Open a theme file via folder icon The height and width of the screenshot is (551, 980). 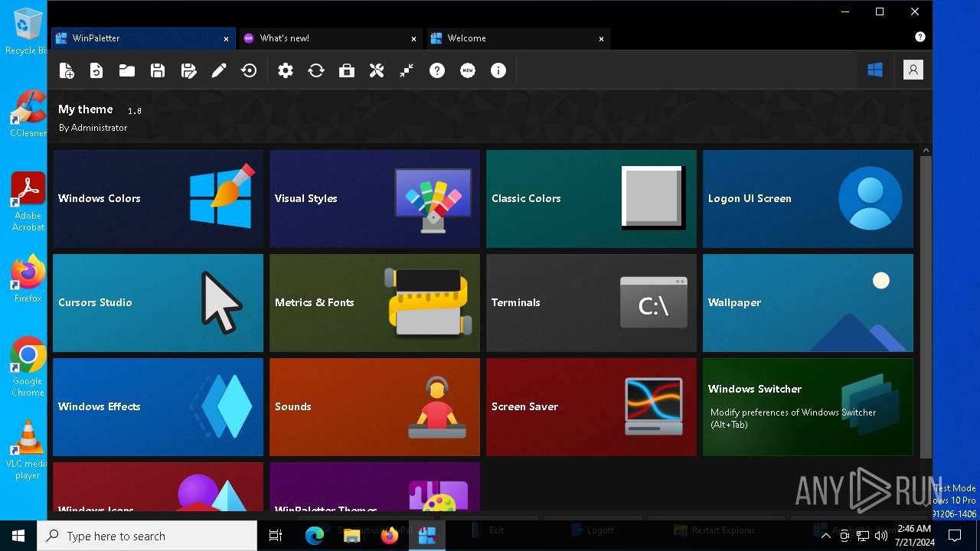127,70
